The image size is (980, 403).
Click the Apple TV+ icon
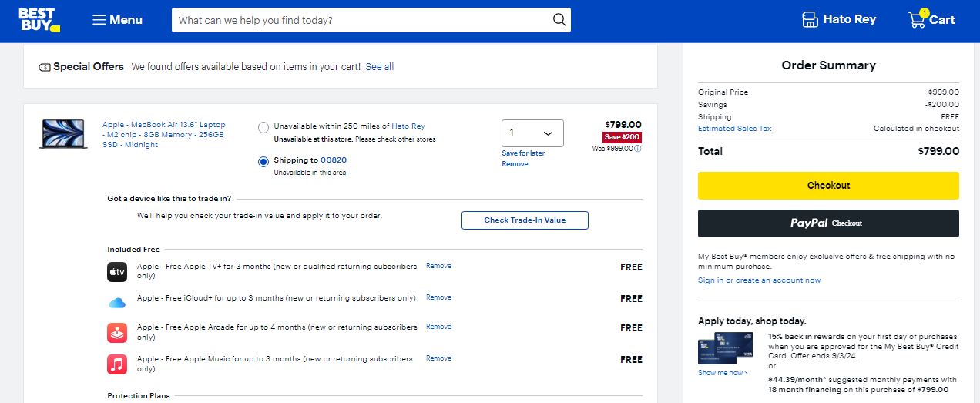coord(117,271)
